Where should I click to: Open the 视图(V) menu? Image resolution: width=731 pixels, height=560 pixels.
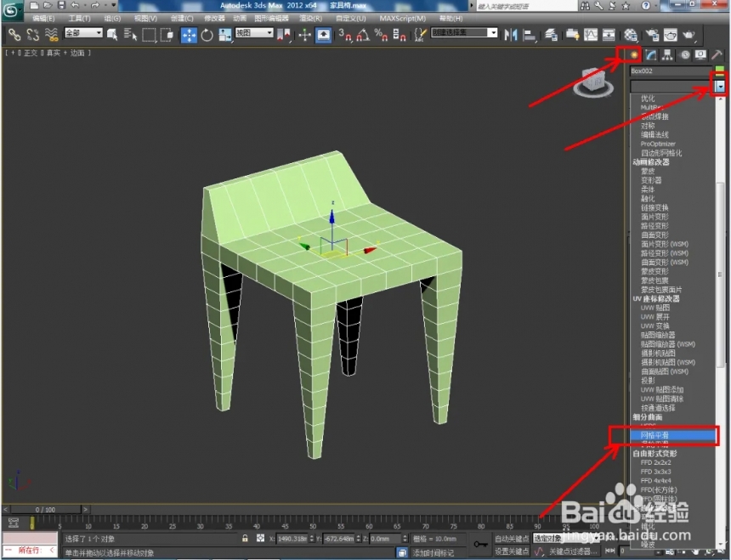(x=145, y=19)
